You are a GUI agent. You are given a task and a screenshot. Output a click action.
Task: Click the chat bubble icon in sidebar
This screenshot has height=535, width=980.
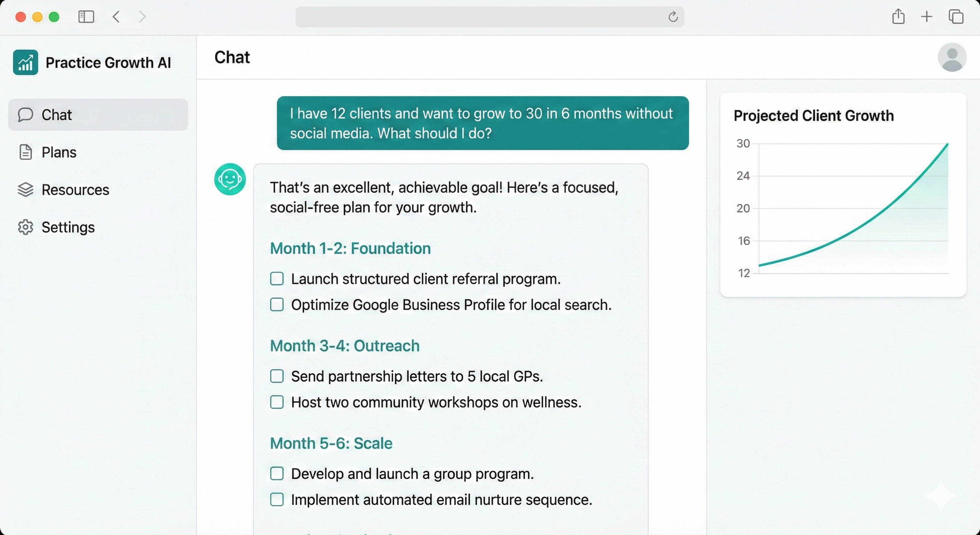point(25,115)
